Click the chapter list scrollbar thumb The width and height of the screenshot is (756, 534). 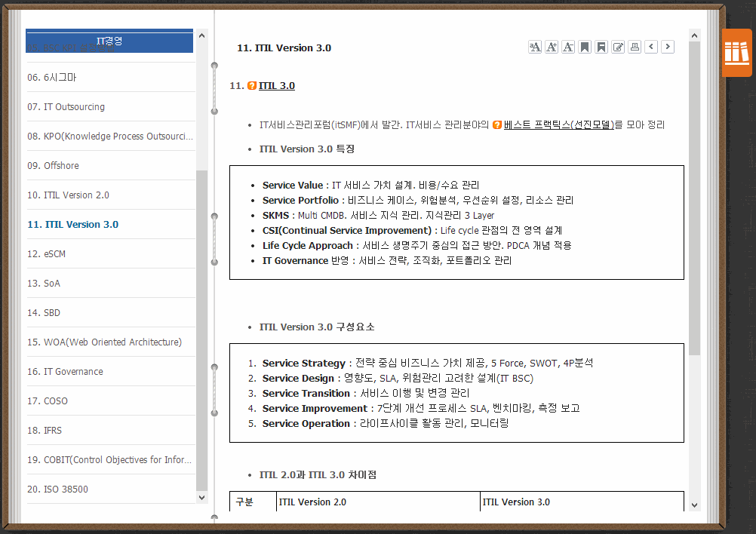(202, 330)
